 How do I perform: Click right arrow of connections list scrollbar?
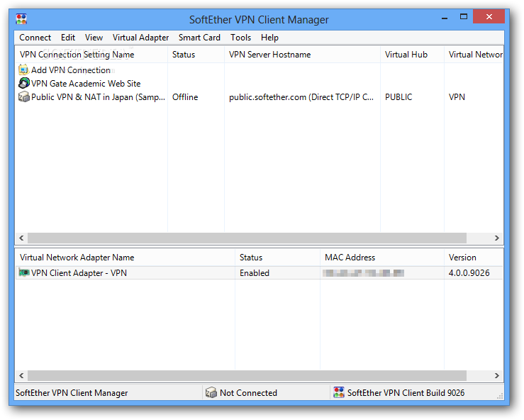tap(496, 238)
